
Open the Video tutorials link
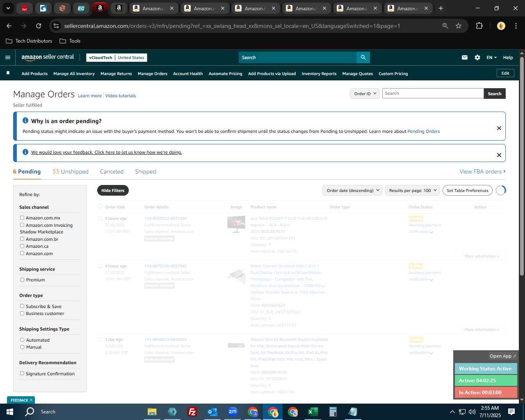[x=121, y=96]
